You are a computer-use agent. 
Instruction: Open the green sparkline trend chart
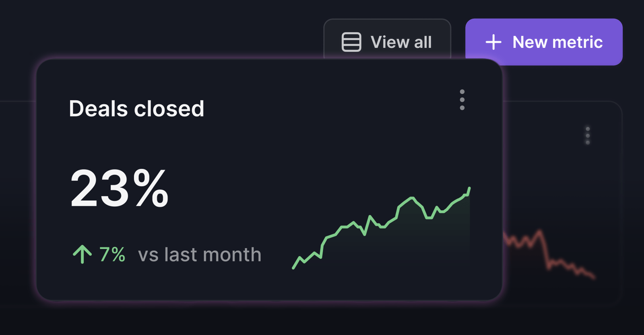click(x=381, y=228)
